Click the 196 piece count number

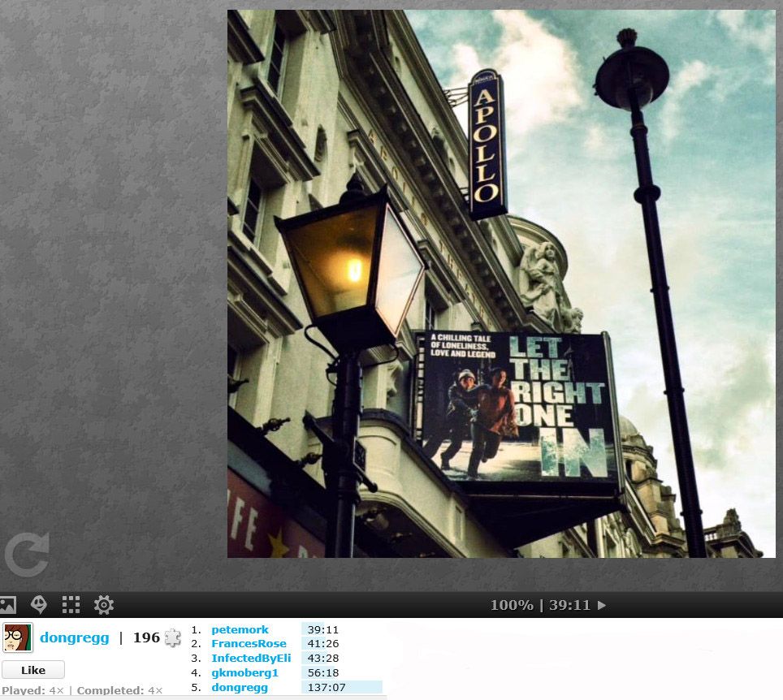pos(146,638)
